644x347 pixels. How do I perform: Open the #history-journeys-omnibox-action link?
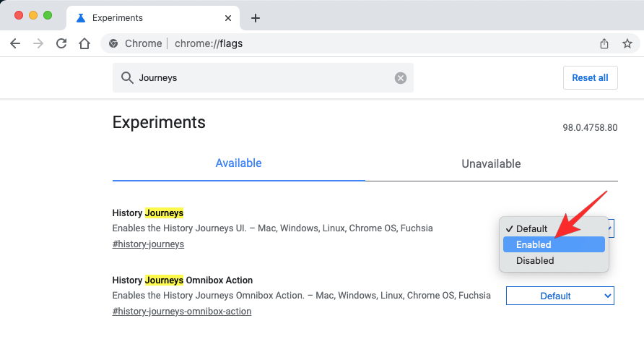coord(182,312)
